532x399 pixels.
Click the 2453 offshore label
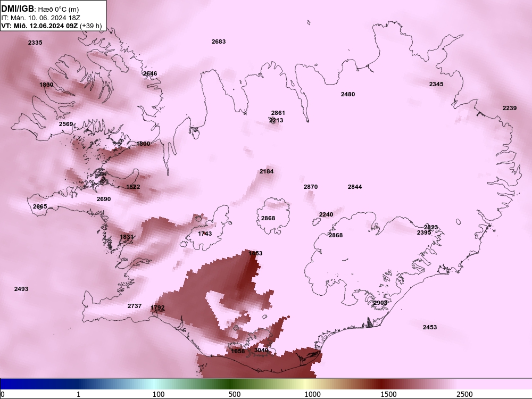click(430, 327)
